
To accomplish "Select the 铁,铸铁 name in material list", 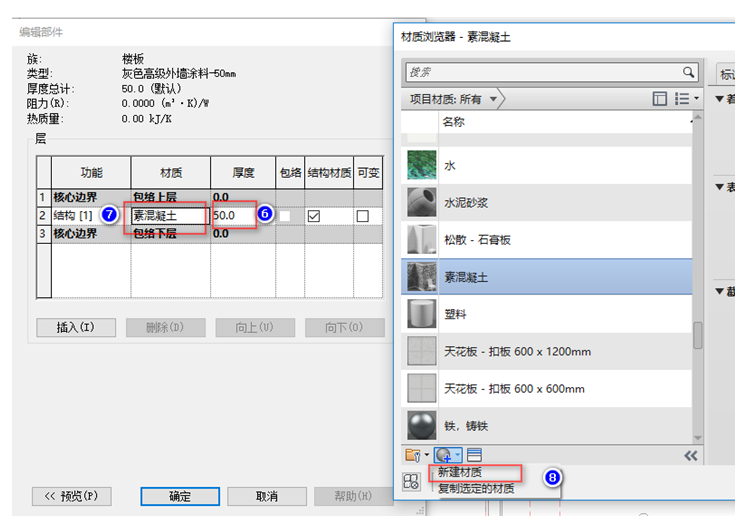I will (x=466, y=426).
